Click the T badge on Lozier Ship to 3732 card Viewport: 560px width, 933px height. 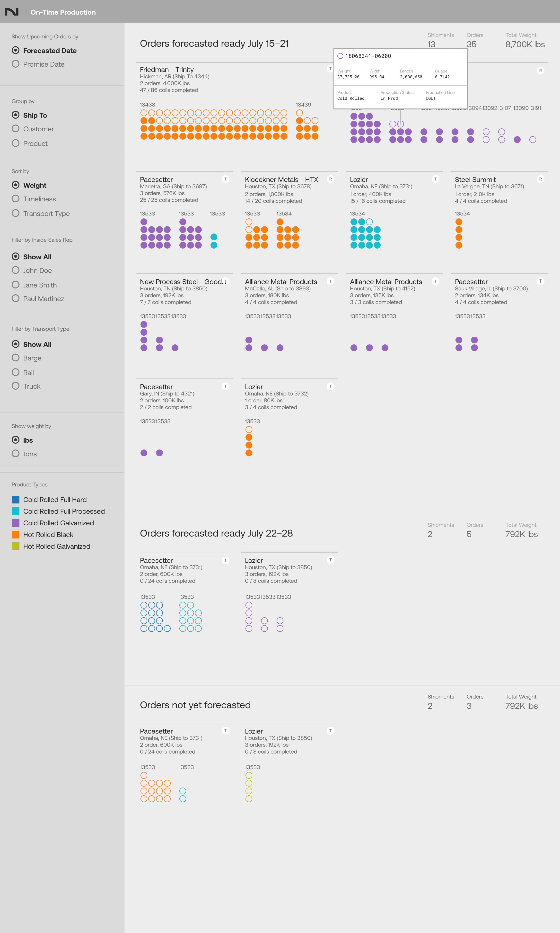pos(330,386)
